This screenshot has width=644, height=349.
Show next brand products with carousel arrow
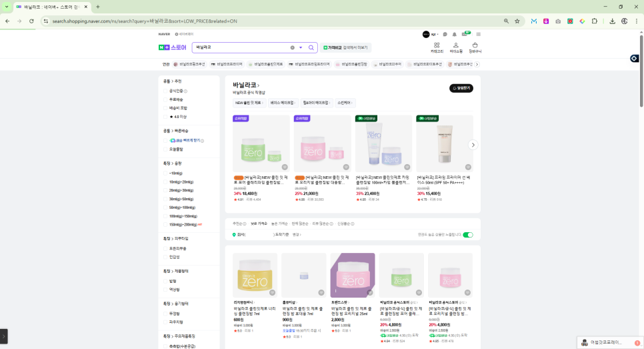tap(473, 145)
